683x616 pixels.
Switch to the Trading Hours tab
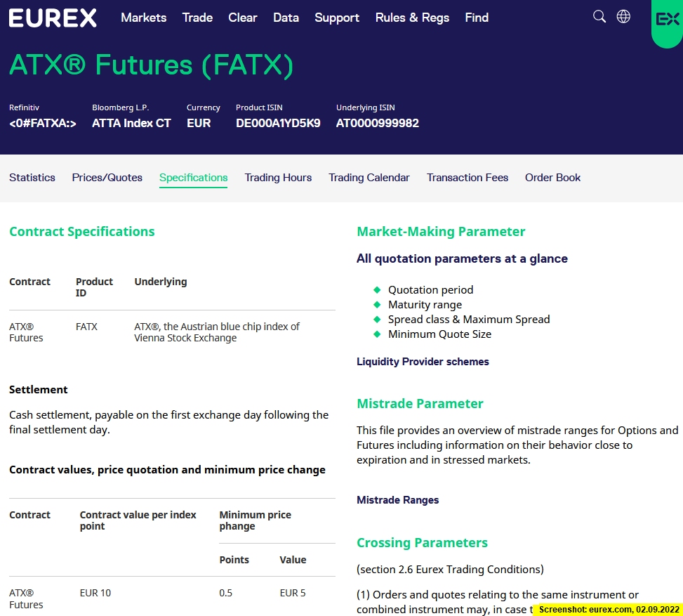coord(278,178)
